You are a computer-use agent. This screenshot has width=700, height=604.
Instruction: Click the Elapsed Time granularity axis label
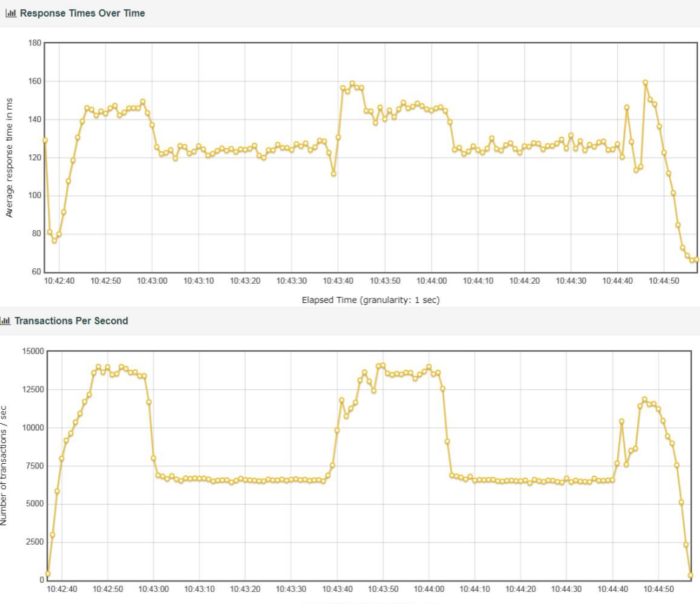(371, 300)
